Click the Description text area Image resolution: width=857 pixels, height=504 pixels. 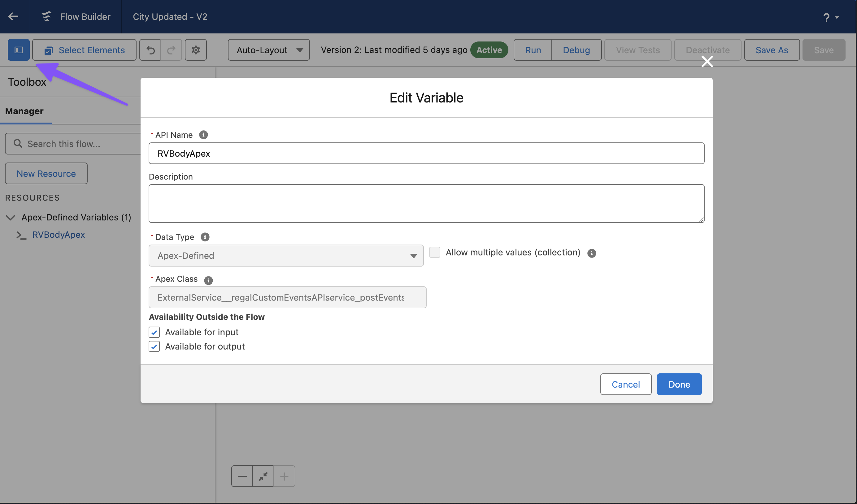click(426, 204)
